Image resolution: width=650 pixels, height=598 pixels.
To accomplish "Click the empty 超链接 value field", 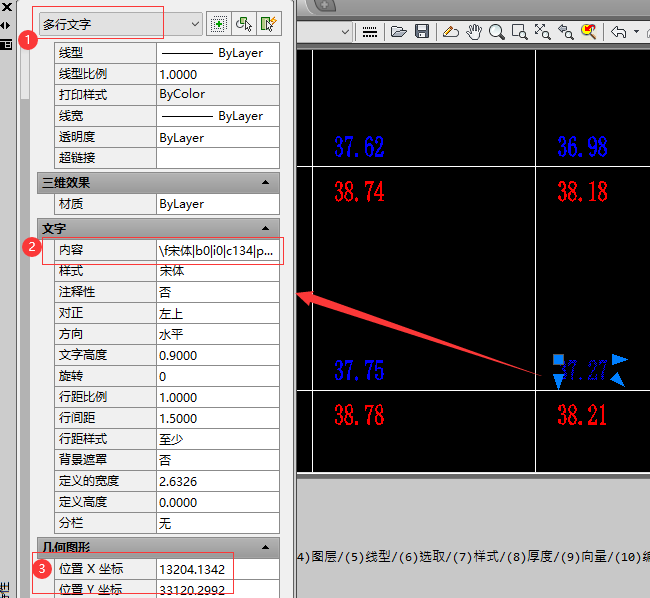I will 218,158.
